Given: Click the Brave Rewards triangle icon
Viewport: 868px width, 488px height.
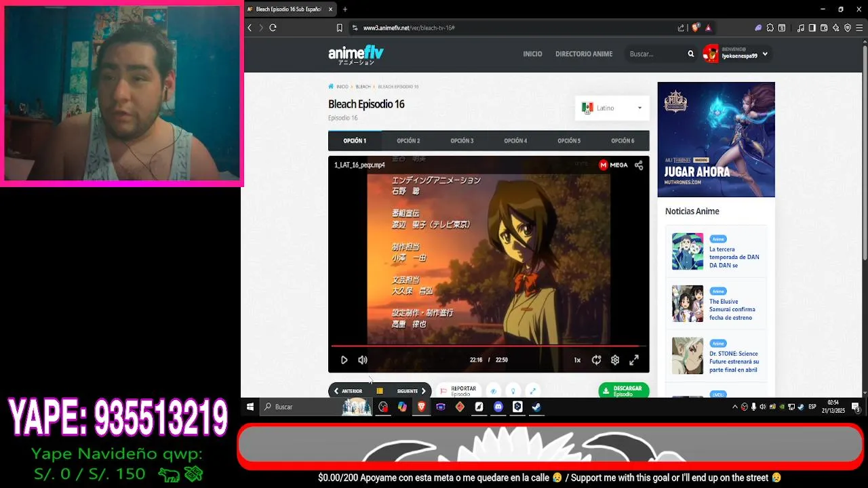Looking at the screenshot, I should [708, 28].
